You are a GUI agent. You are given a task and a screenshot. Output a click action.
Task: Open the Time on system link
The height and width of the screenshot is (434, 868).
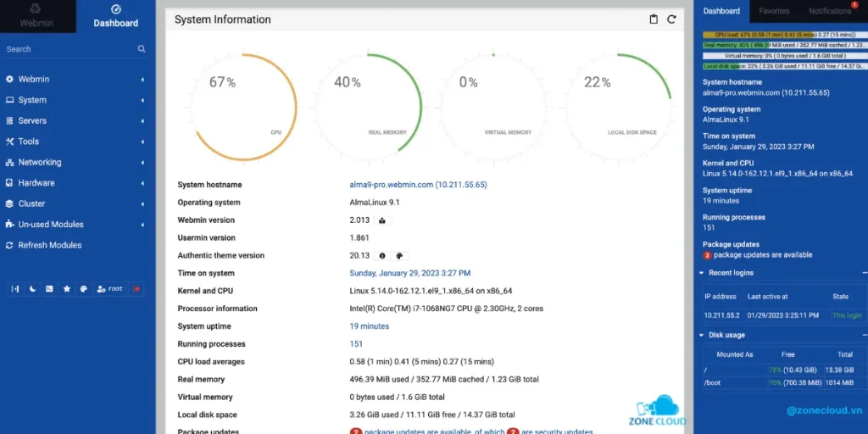pyautogui.click(x=410, y=274)
